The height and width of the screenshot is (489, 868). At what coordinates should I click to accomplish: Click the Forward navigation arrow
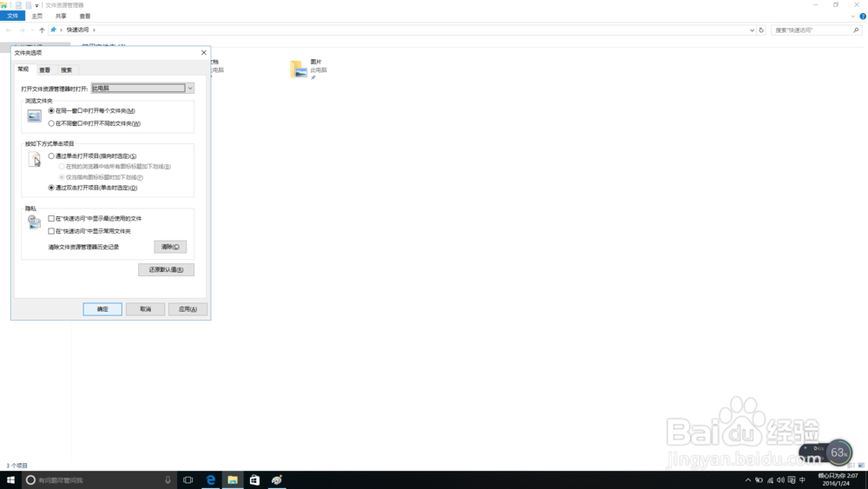coord(22,30)
